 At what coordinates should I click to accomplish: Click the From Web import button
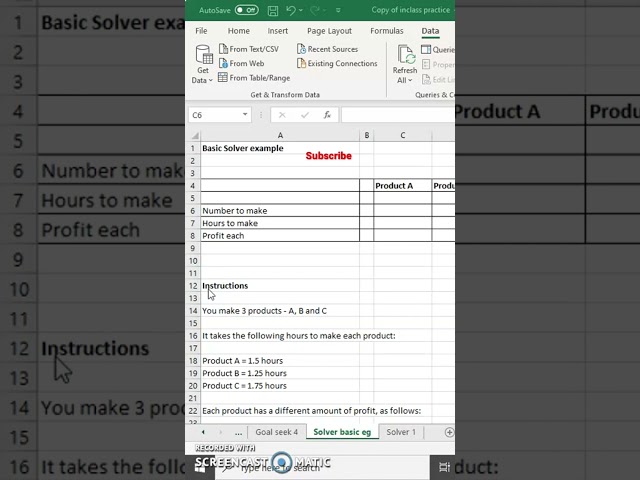pyautogui.click(x=242, y=63)
